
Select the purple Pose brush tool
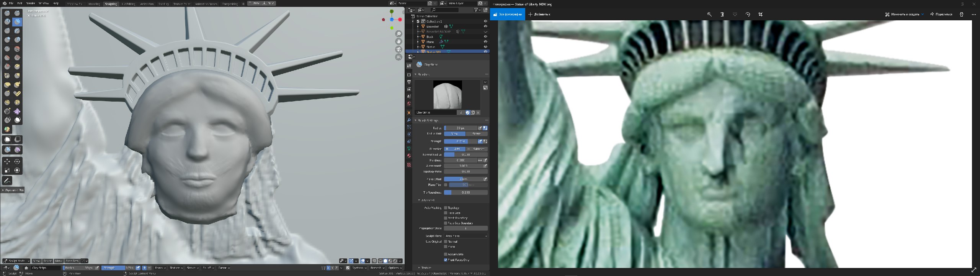pos(17,111)
